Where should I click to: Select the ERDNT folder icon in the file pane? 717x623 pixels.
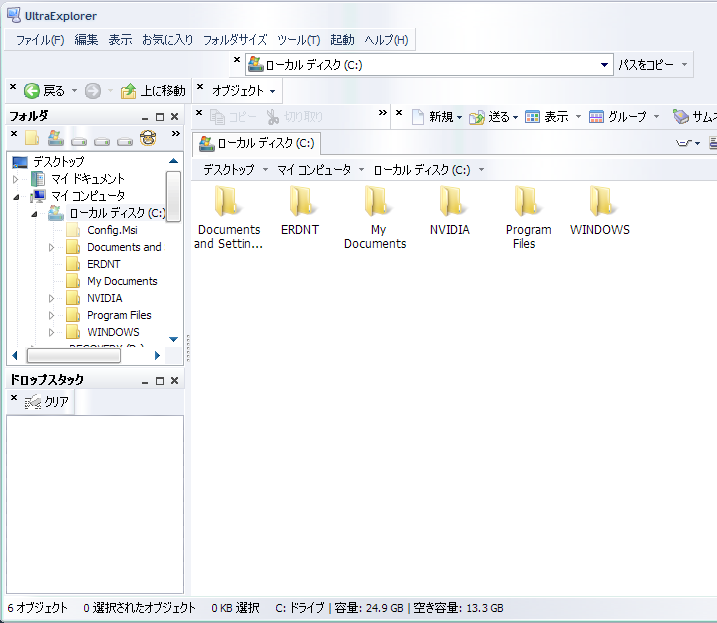pyautogui.click(x=301, y=201)
